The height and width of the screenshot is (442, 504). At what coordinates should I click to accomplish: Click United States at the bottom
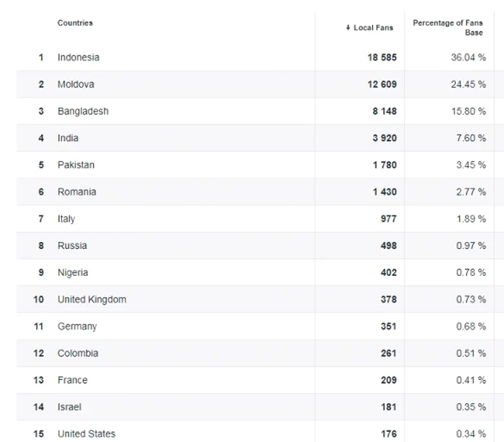point(86,433)
